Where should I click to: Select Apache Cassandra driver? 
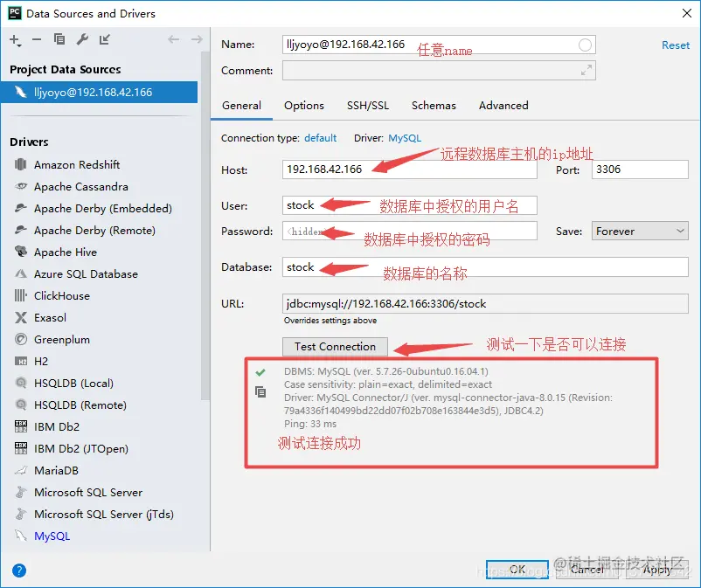coord(81,186)
